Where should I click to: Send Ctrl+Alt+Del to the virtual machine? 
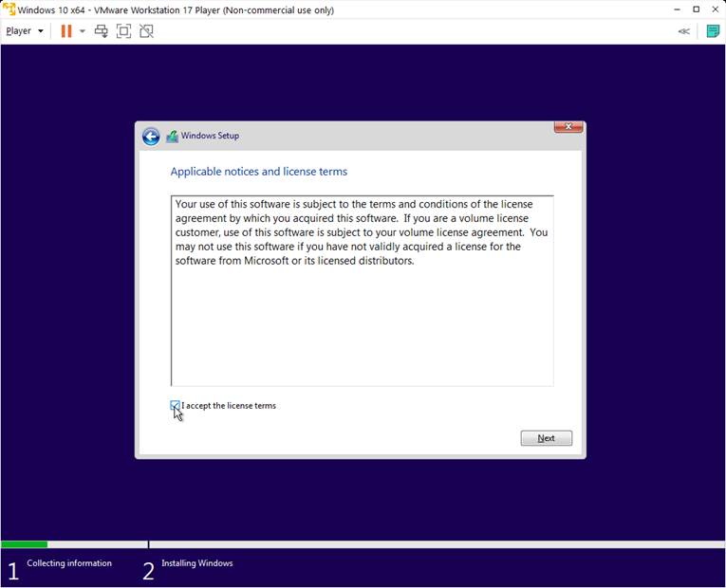point(101,30)
